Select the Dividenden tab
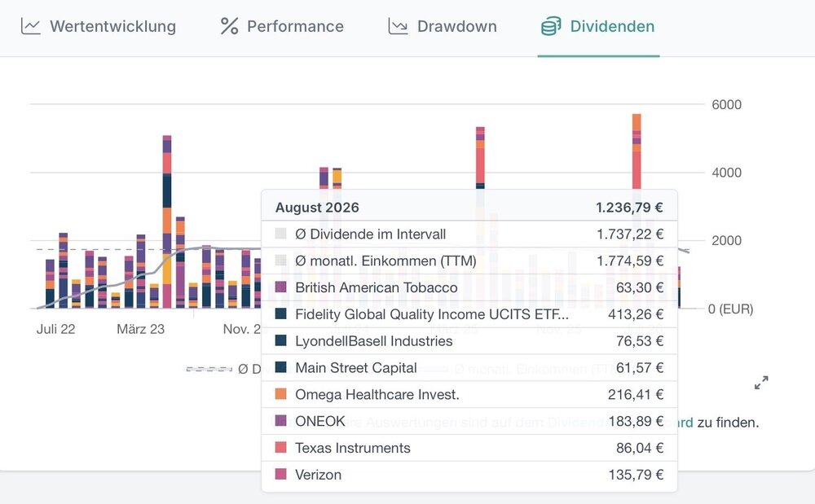The width and height of the screenshot is (815, 504). coord(597,26)
